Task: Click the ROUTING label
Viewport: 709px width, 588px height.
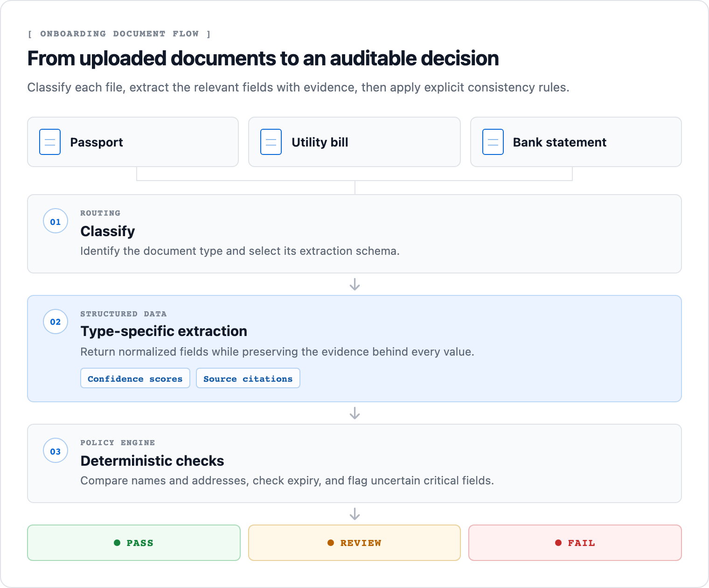Action: [x=100, y=213]
